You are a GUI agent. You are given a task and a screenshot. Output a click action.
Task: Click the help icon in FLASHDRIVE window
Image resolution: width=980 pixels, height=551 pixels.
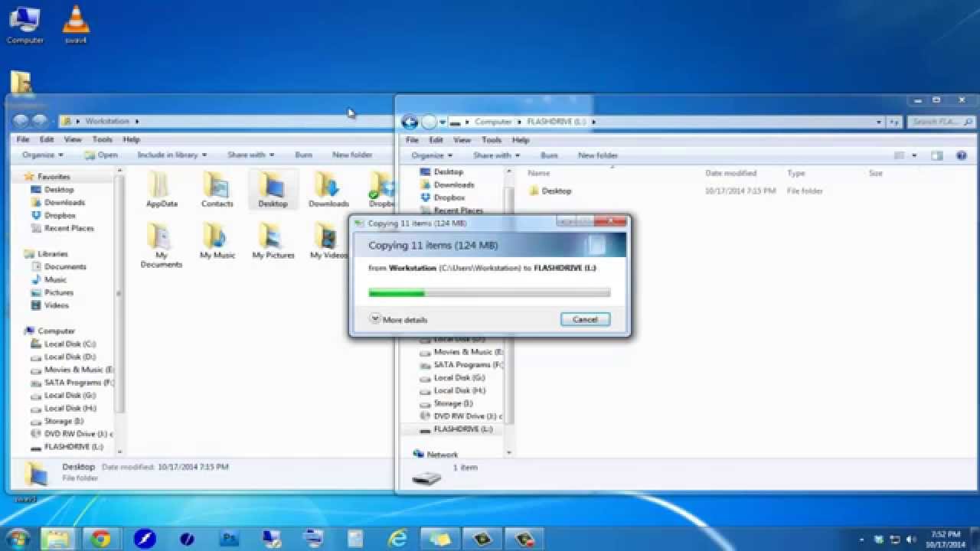[962, 155]
